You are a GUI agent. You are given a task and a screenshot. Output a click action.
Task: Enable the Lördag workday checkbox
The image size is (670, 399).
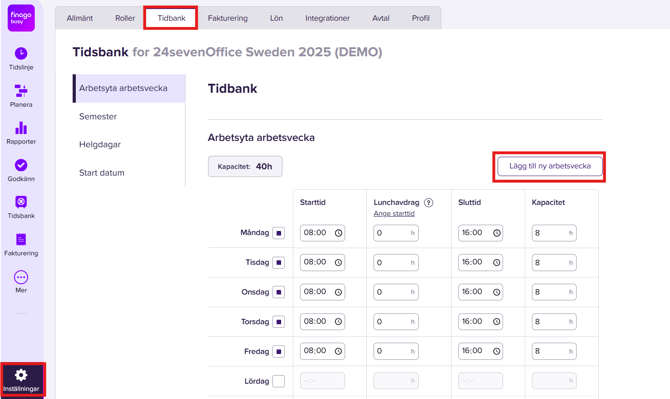279,381
